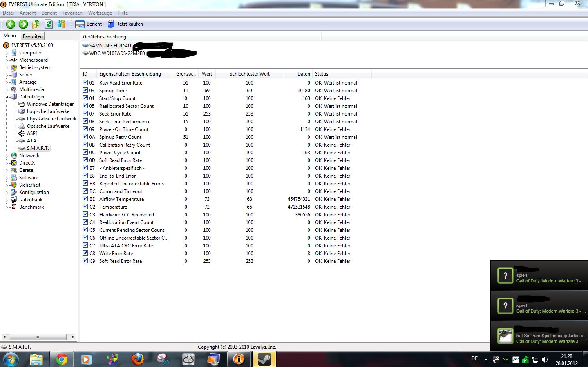Viewport: 588px width, 367px height.
Task: Go up one level with the Up arrow icon
Action: [36, 24]
